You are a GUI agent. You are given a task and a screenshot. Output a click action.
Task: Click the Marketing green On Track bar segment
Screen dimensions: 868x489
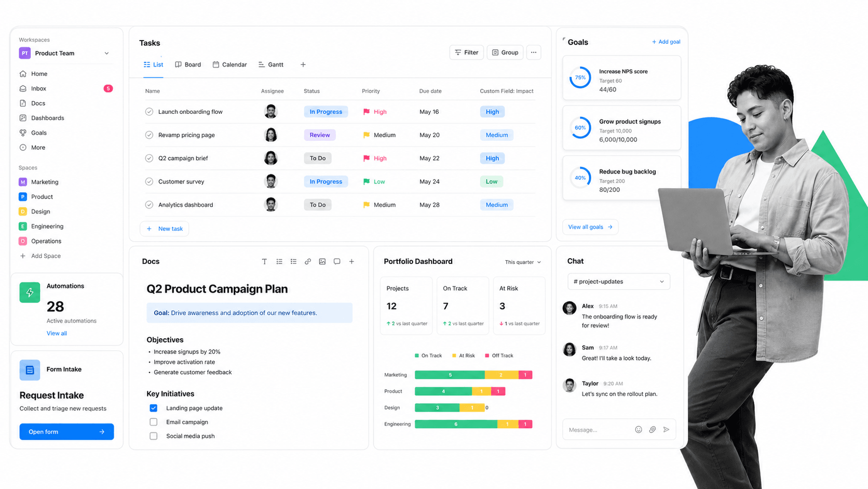(x=450, y=375)
